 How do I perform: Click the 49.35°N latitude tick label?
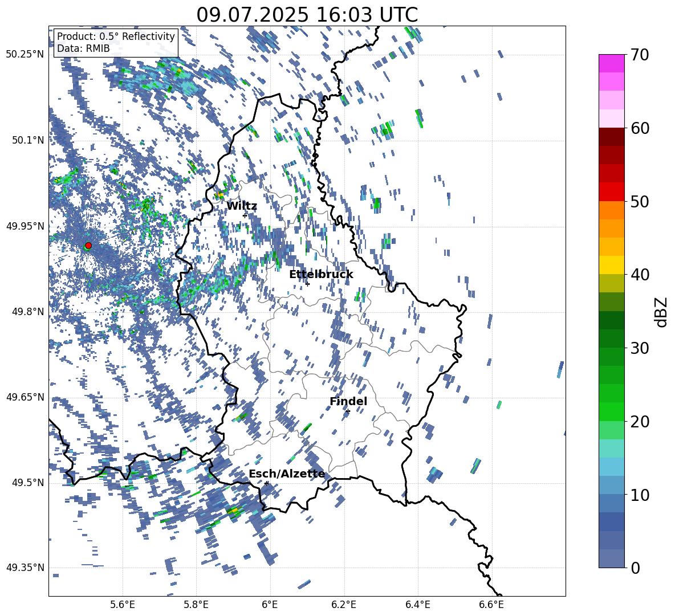[x=26, y=568]
